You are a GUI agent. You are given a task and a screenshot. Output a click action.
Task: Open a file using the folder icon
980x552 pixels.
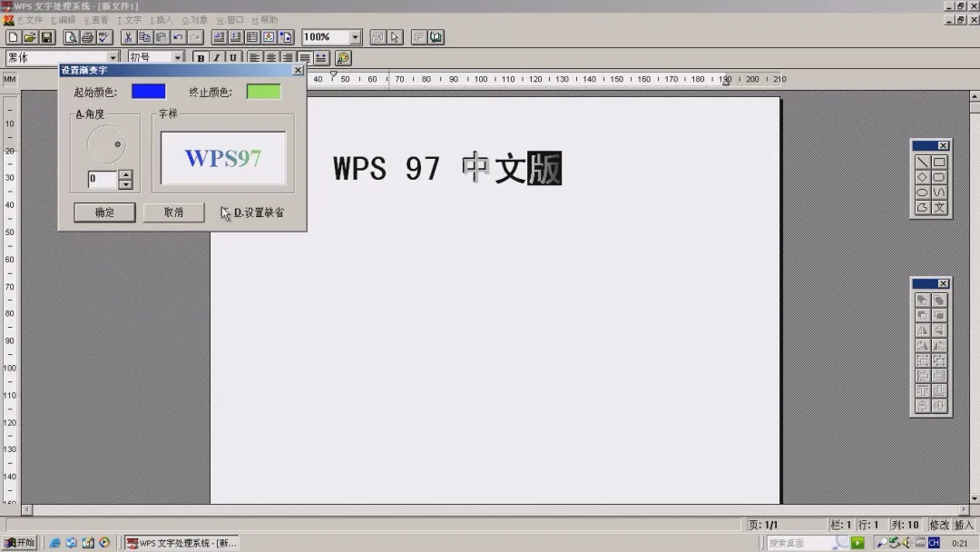pyautogui.click(x=29, y=37)
